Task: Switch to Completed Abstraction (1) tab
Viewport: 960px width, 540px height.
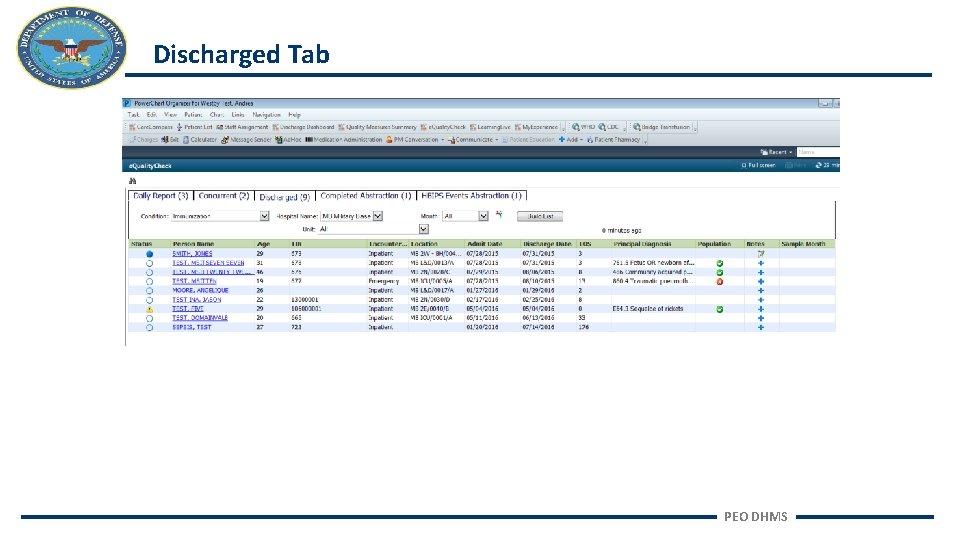Action: coord(366,196)
